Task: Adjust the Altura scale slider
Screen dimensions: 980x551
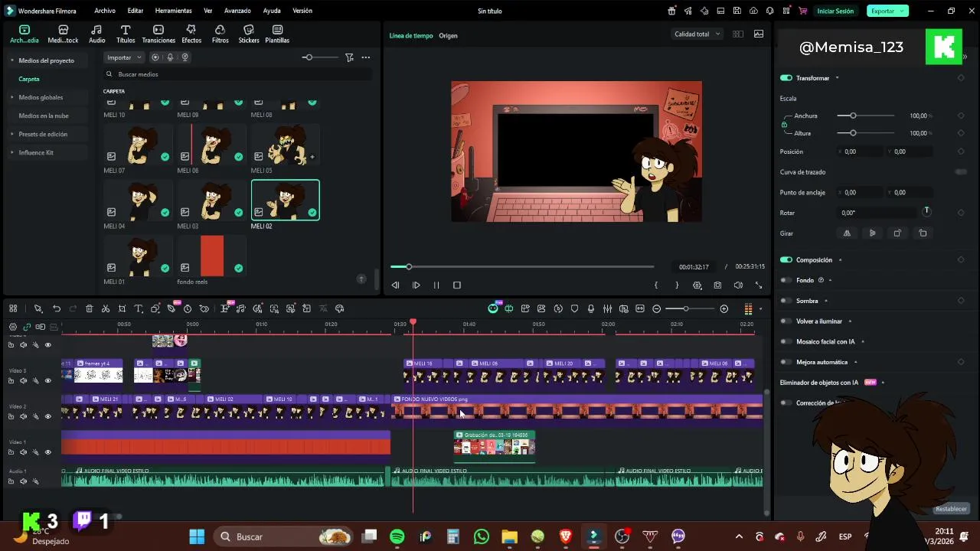Action: coord(866,133)
